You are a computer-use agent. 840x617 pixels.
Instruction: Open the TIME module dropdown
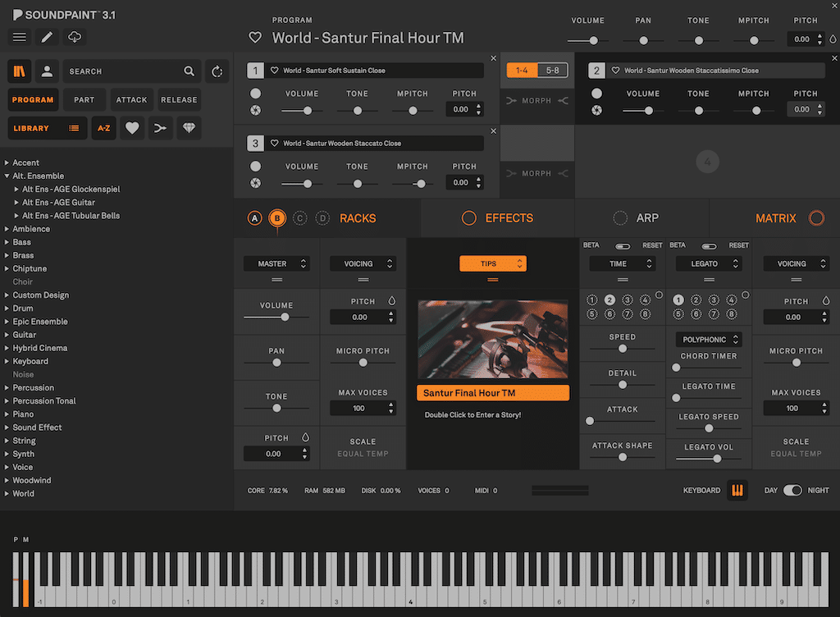[623, 263]
